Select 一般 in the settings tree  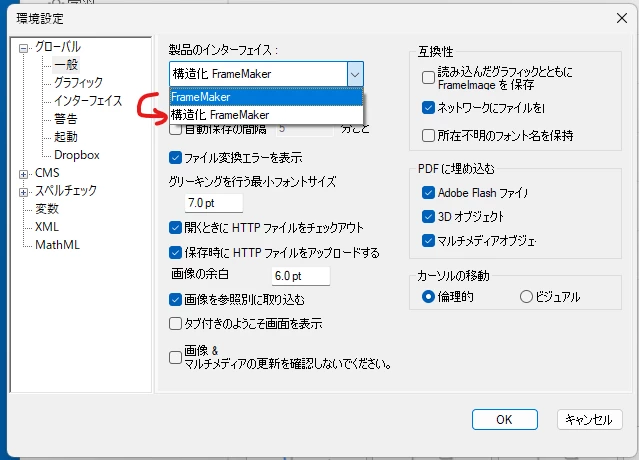pos(66,64)
